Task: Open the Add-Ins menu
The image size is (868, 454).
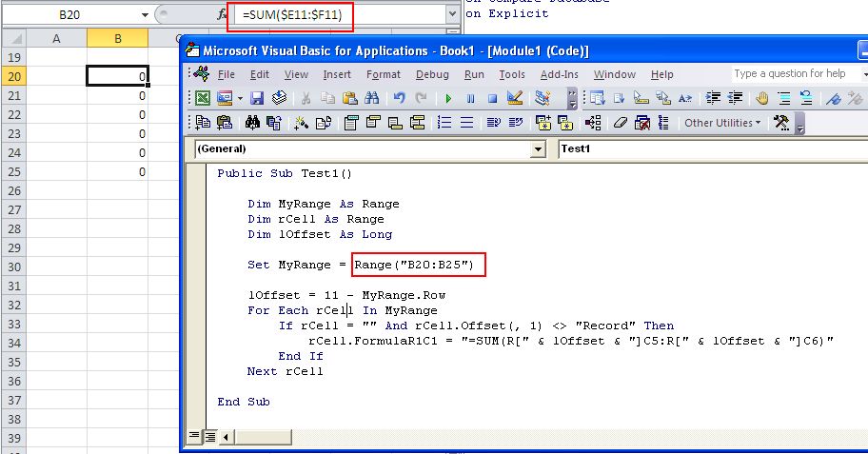Action: (x=559, y=74)
